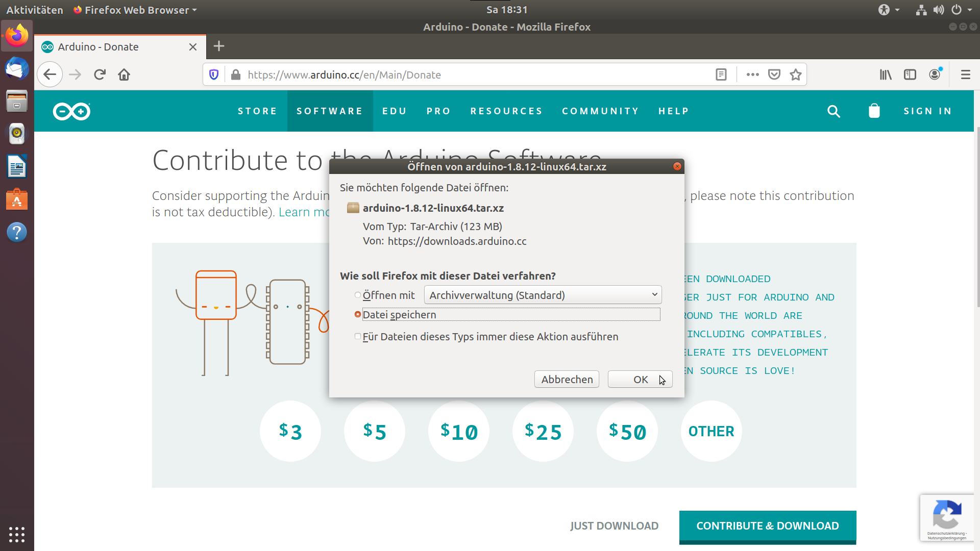Enable always perform this action checkbox

358,336
